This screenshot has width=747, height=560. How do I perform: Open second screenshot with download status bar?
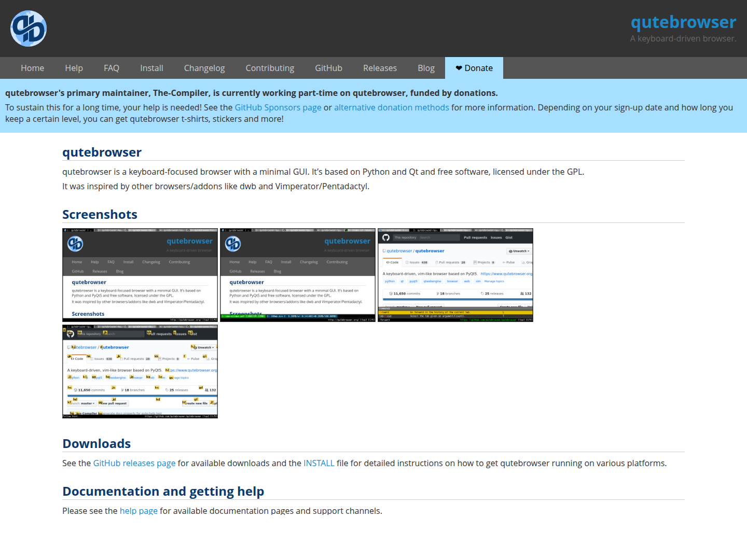pos(298,275)
